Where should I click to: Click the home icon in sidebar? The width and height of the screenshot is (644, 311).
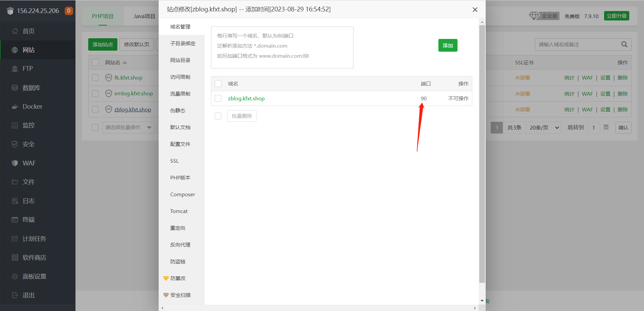click(15, 31)
